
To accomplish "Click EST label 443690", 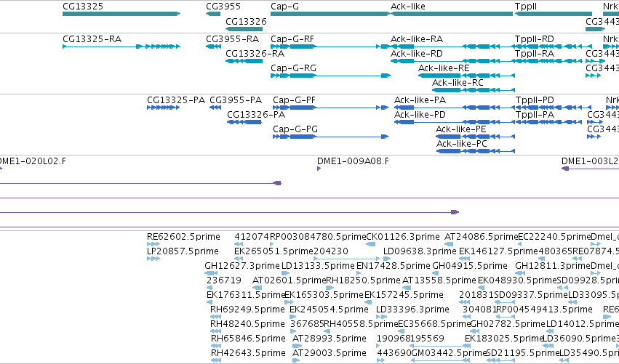I will click(394, 352).
